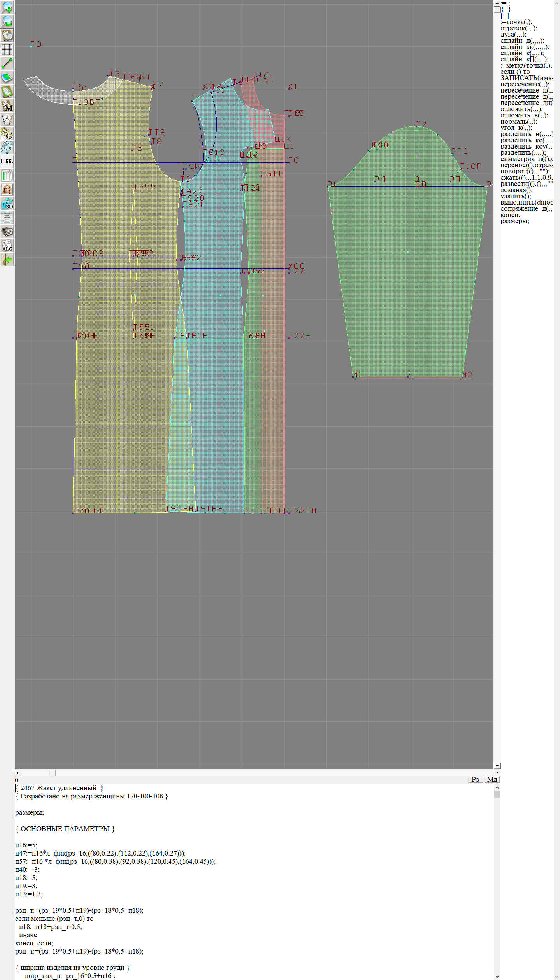Open the stacked books library icon
This screenshot has height=980, width=560.
7,231
